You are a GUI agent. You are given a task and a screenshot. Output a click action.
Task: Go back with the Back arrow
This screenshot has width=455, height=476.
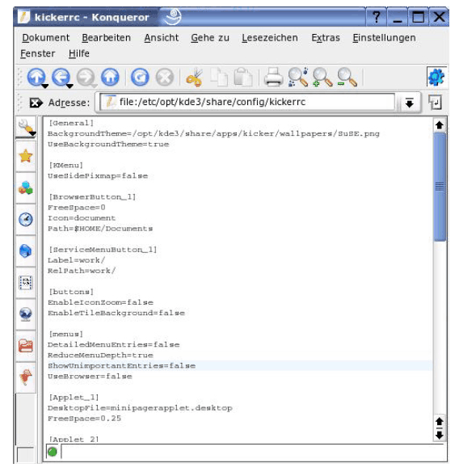pyautogui.click(x=61, y=77)
